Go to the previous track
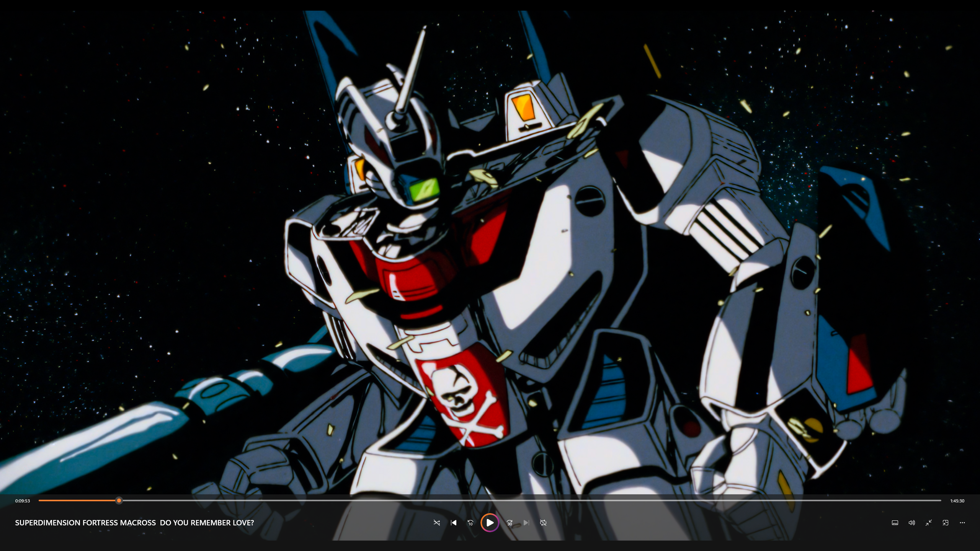This screenshot has height=551, width=980. 454,523
